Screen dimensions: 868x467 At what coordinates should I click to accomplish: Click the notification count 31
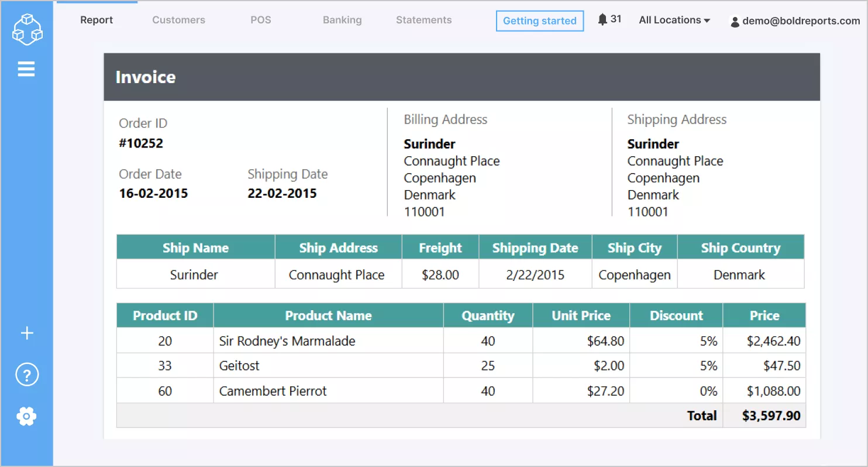click(x=616, y=19)
